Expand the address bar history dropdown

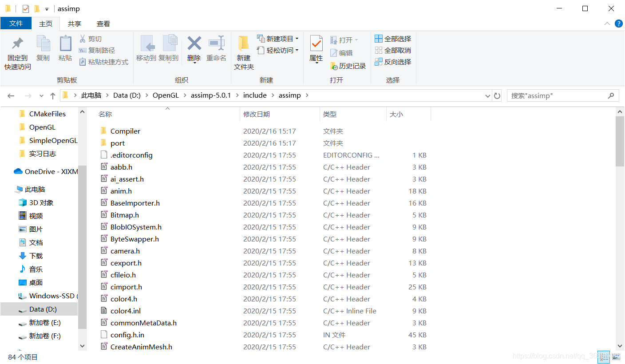(487, 96)
